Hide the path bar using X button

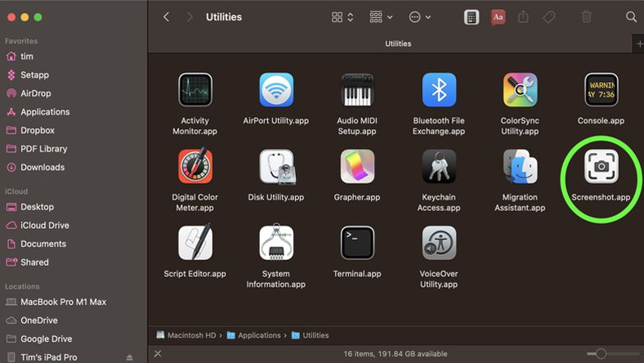coord(158,353)
